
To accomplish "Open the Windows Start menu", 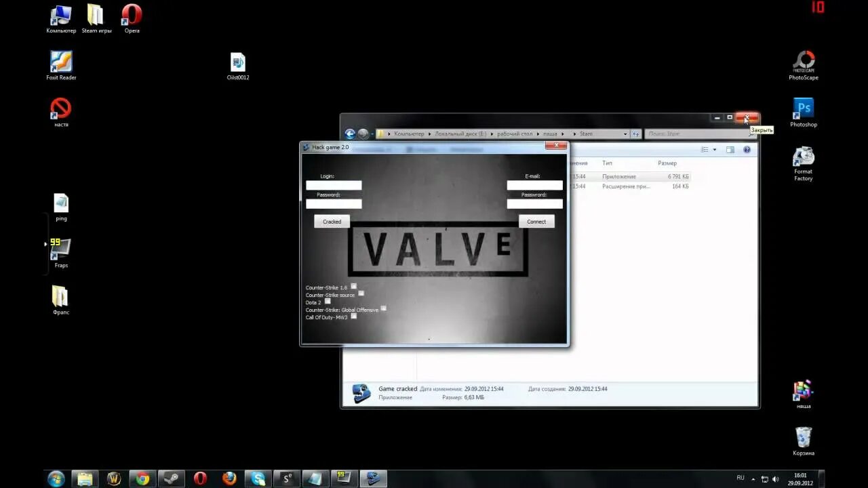I will pyautogui.click(x=56, y=479).
